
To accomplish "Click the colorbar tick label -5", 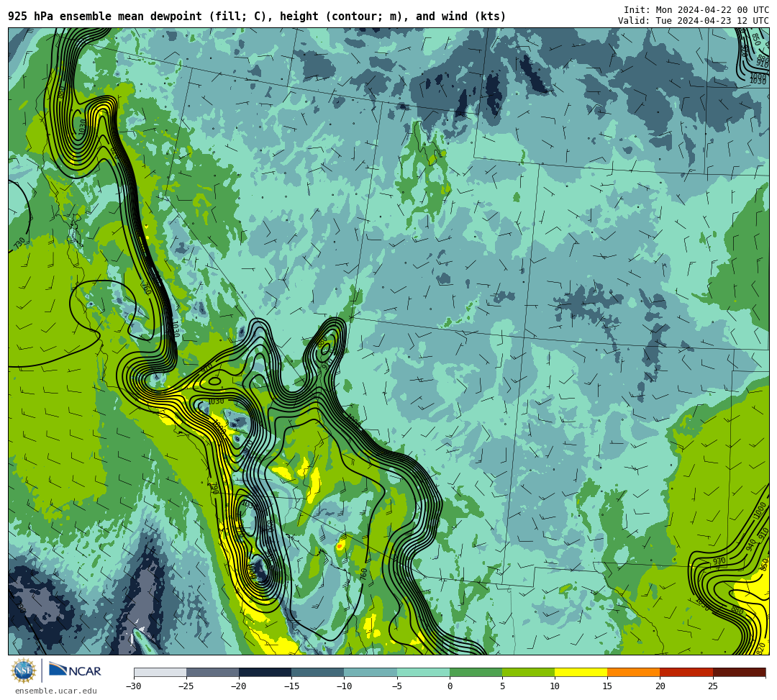I will click(x=397, y=686).
